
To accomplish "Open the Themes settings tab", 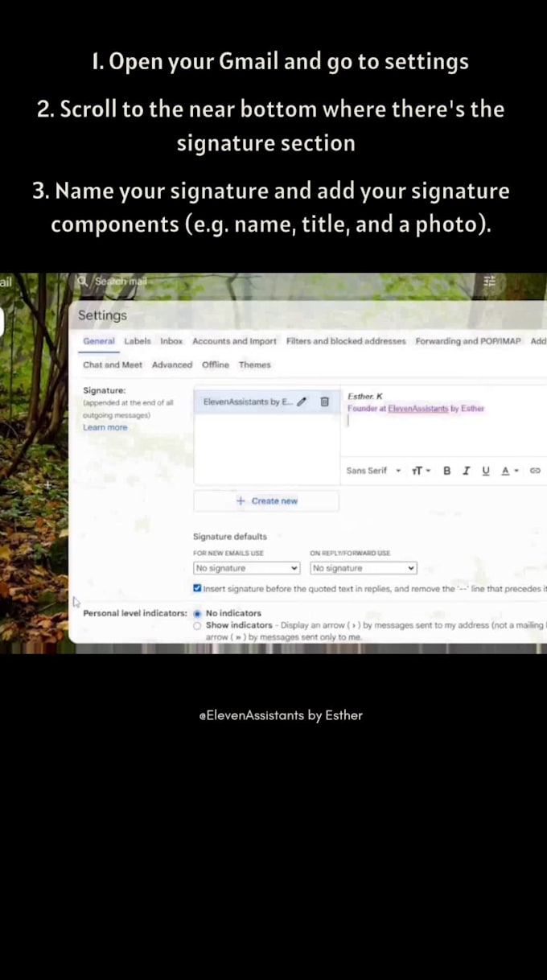I will [255, 364].
